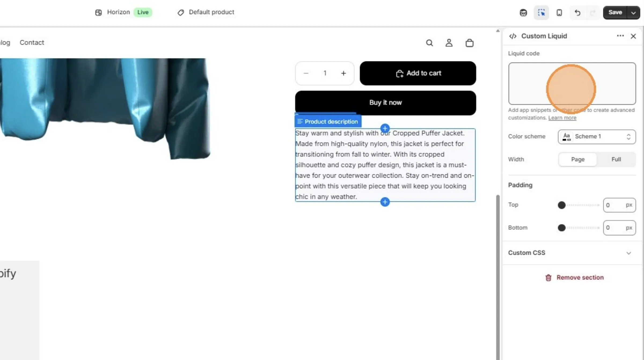Click the product description paragraph text
Image resolution: width=644 pixels, height=360 pixels.
pos(385,165)
